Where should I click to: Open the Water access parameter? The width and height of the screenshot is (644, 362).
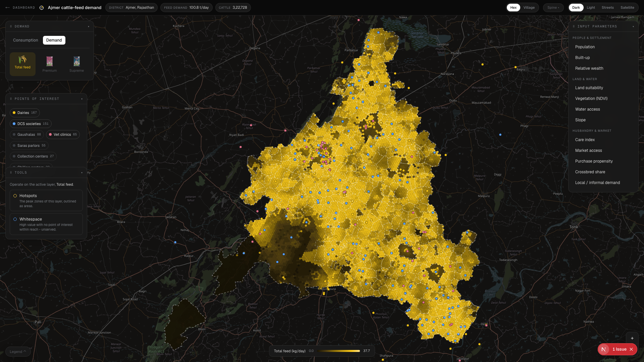(603, 109)
